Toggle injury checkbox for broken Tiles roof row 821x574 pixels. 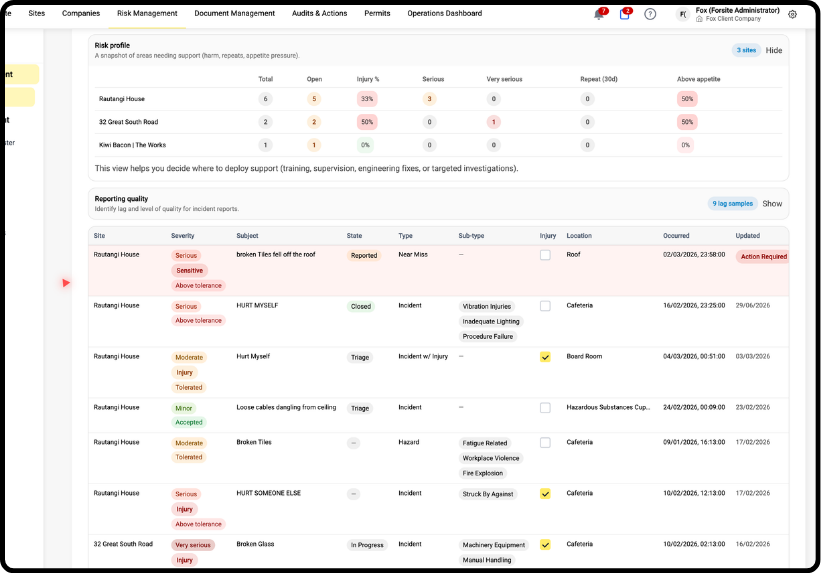point(545,255)
